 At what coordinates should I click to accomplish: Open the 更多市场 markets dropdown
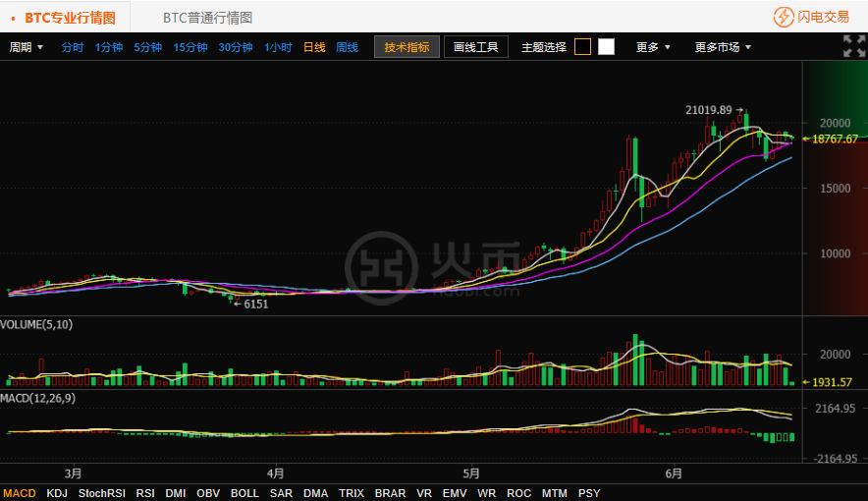pyautogui.click(x=723, y=47)
